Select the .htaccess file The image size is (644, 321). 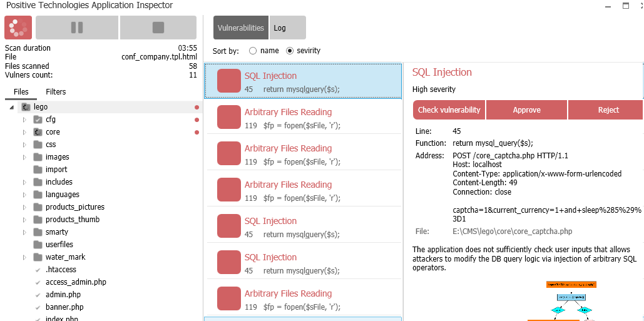pyautogui.click(x=61, y=270)
